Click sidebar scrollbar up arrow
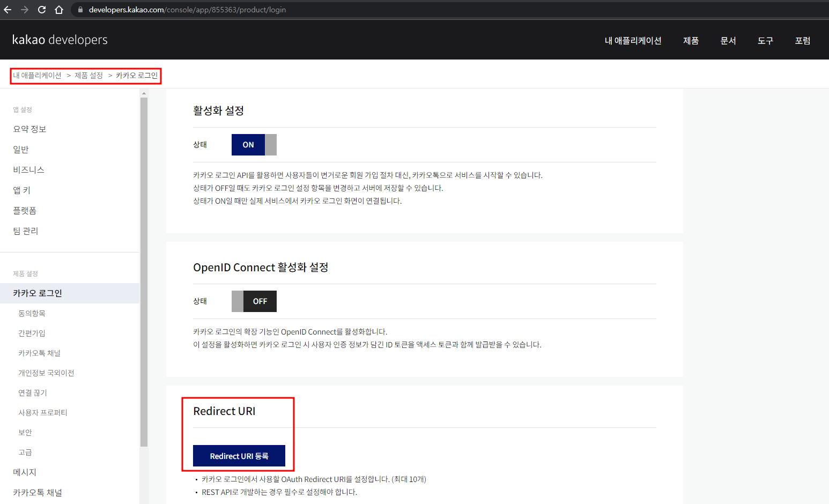 click(x=144, y=93)
